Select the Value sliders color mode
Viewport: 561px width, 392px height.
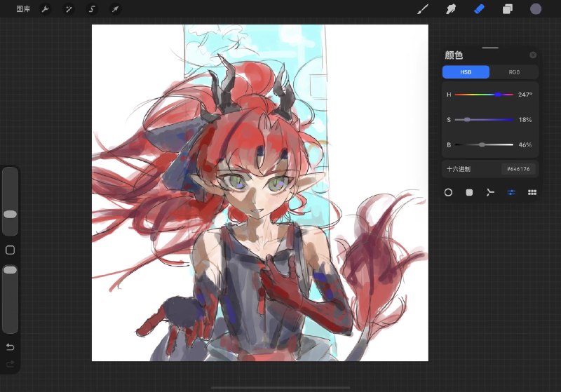click(x=511, y=192)
